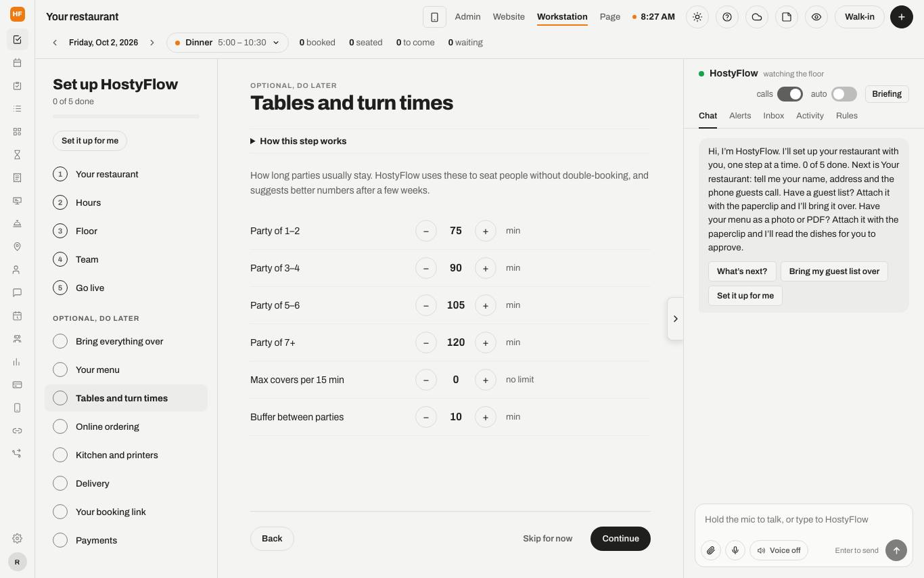Open the map pin location icon in sidebar

(x=17, y=247)
